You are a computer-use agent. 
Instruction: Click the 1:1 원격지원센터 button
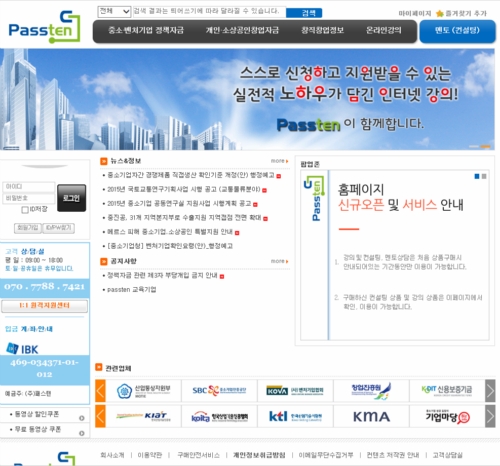point(45,306)
